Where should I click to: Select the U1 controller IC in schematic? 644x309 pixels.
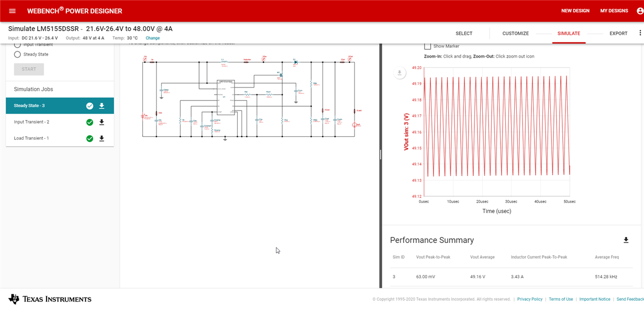[226, 97]
